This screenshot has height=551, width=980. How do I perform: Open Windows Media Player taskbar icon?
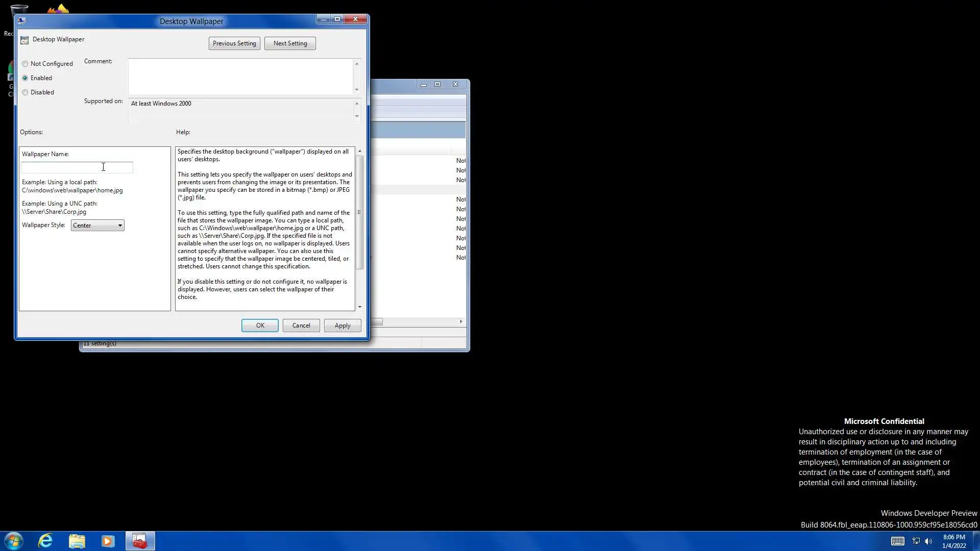click(x=108, y=541)
